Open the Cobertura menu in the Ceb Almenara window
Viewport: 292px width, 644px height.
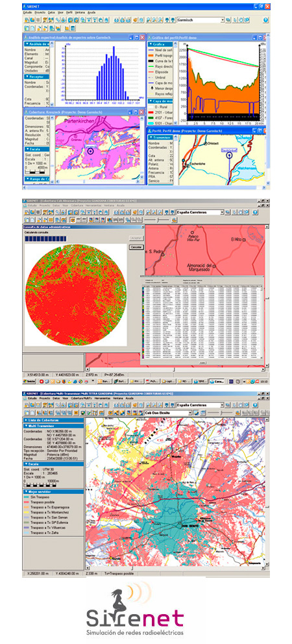(x=77, y=204)
